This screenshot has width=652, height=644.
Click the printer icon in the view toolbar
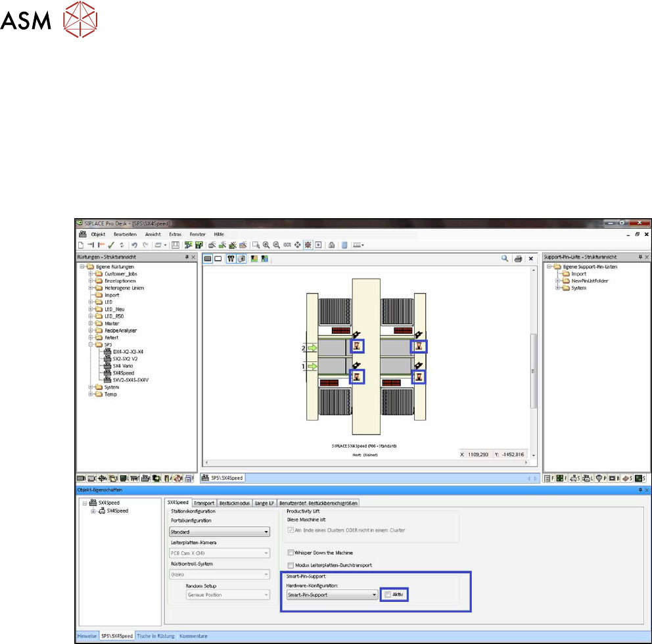click(x=518, y=259)
